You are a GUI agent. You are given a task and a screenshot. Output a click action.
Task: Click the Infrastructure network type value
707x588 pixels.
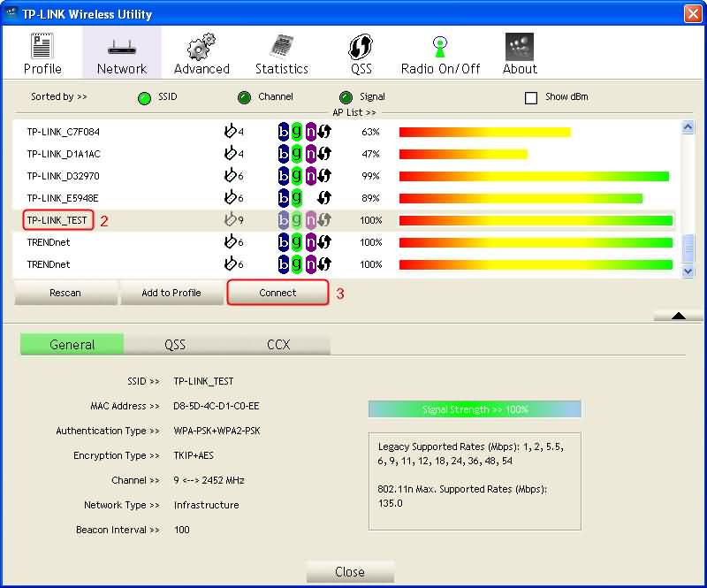pos(207,505)
